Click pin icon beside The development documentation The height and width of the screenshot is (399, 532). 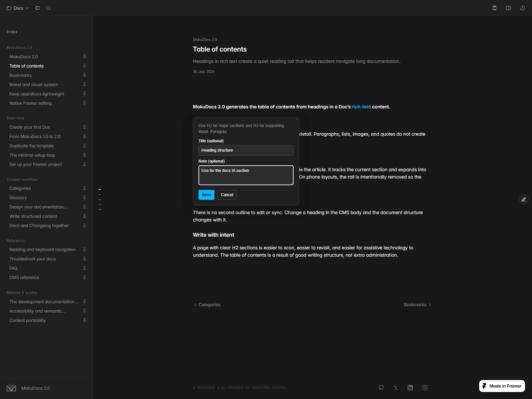pos(84,302)
